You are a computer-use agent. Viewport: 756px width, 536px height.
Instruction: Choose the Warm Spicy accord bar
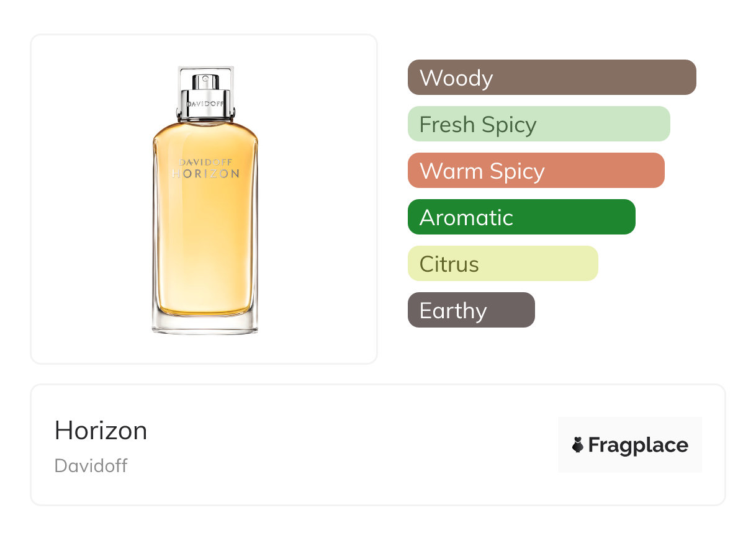coord(536,171)
